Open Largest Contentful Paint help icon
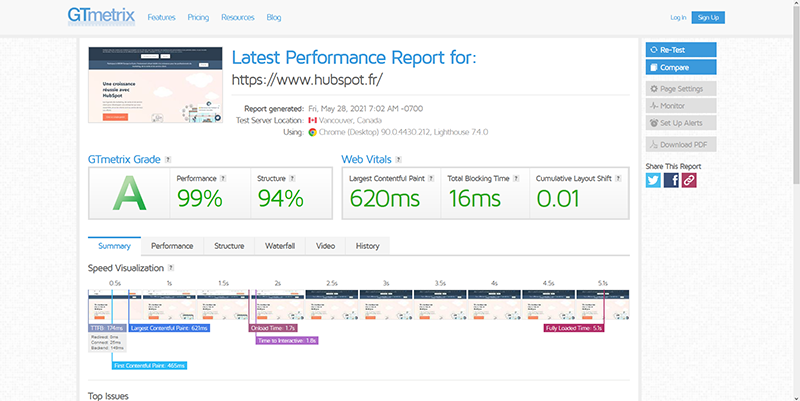 tap(431, 179)
